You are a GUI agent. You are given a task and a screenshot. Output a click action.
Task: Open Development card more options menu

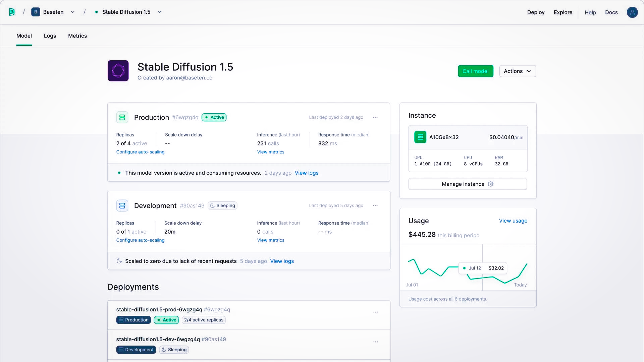pyautogui.click(x=375, y=205)
